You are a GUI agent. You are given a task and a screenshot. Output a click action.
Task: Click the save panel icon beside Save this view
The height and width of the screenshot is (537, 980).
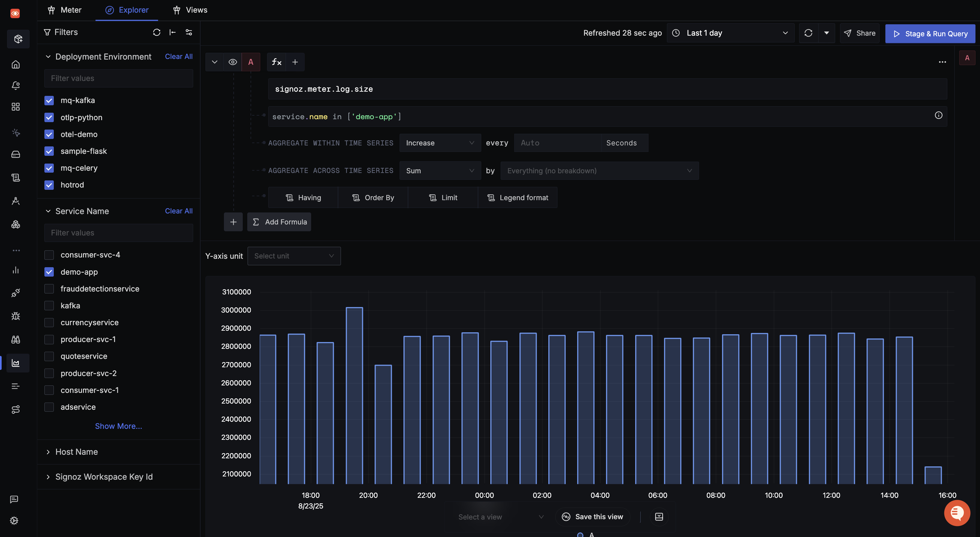[x=659, y=517]
